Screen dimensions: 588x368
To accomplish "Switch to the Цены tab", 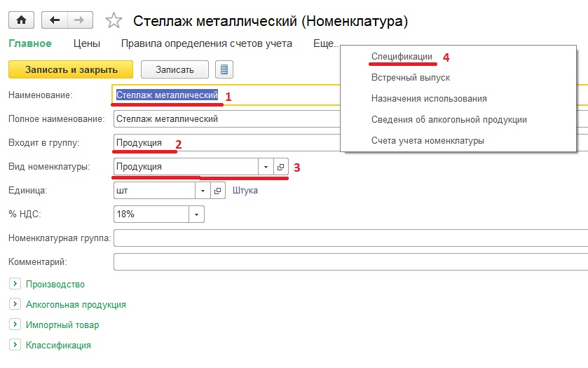I will click(x=86, y=43).
